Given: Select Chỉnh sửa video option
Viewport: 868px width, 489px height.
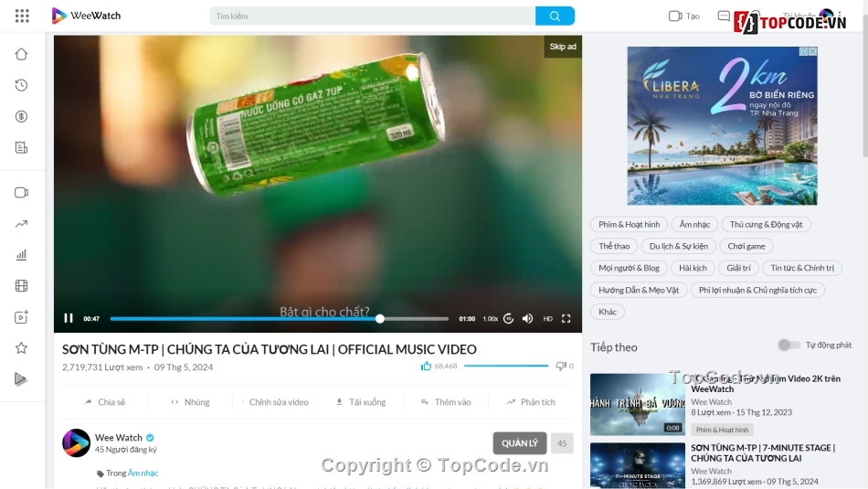Looking at the screenshot, I should pyautogui.click(x=275, y=402).
